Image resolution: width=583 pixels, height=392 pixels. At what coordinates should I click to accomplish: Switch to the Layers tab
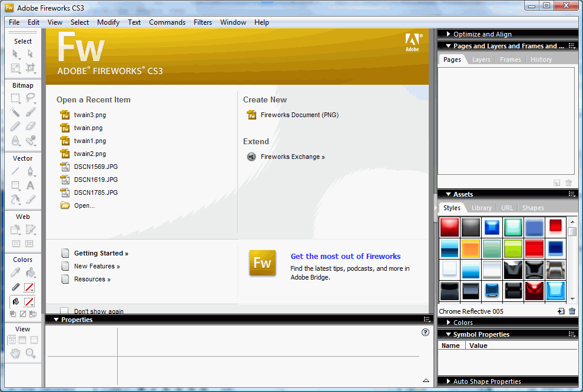click(x=481, y=59)
